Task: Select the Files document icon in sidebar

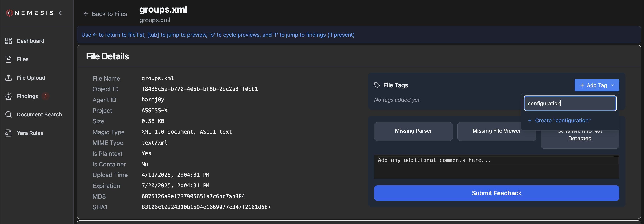Action: click(8, 59)
